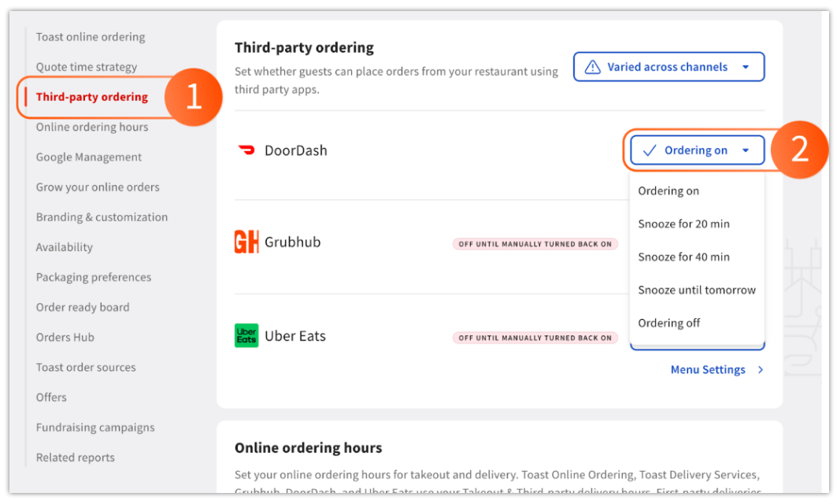Go to Third-party ordering in sidebar
The image size is (837, 504).
(x=91, y=97)
